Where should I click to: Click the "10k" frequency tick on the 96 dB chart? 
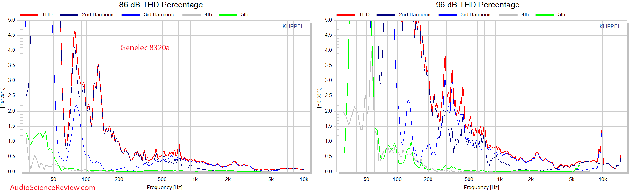[603, 179]
